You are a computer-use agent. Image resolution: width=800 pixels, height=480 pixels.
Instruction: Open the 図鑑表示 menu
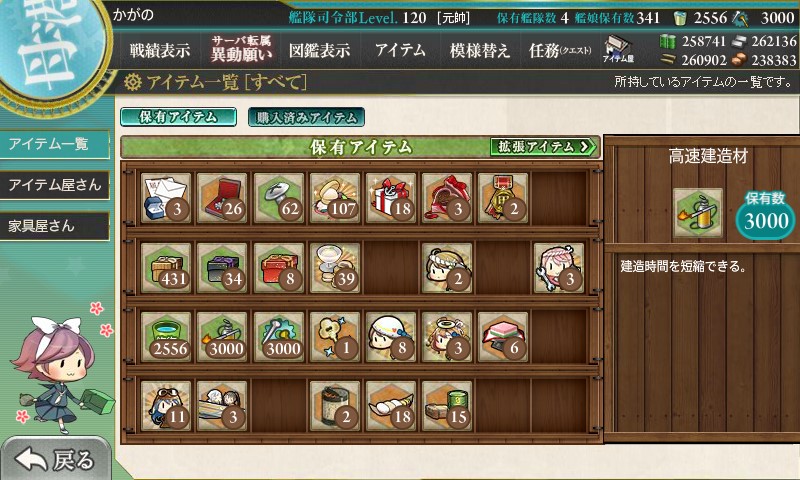[319, 50]
